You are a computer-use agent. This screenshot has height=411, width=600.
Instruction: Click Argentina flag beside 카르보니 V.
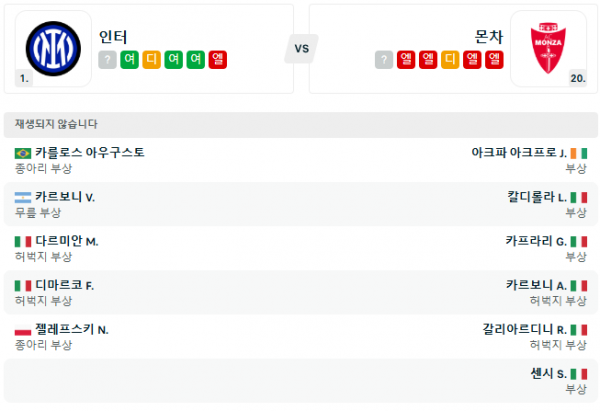click(23, 197)
